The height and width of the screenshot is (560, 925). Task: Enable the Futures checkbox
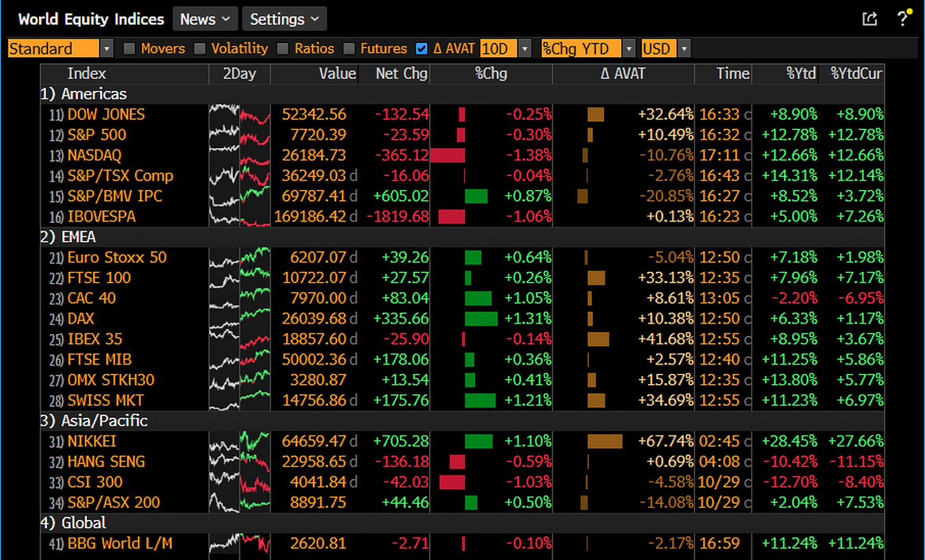point(349,49)
